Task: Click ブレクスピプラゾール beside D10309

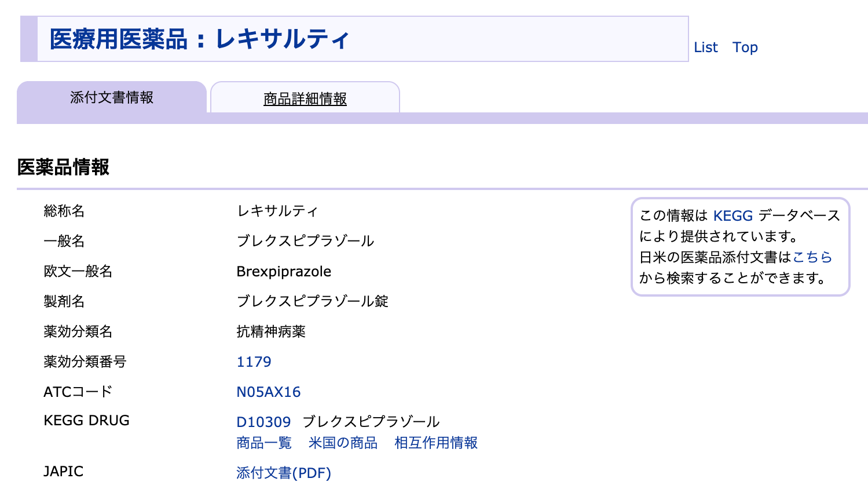Action: pos(371,422)
